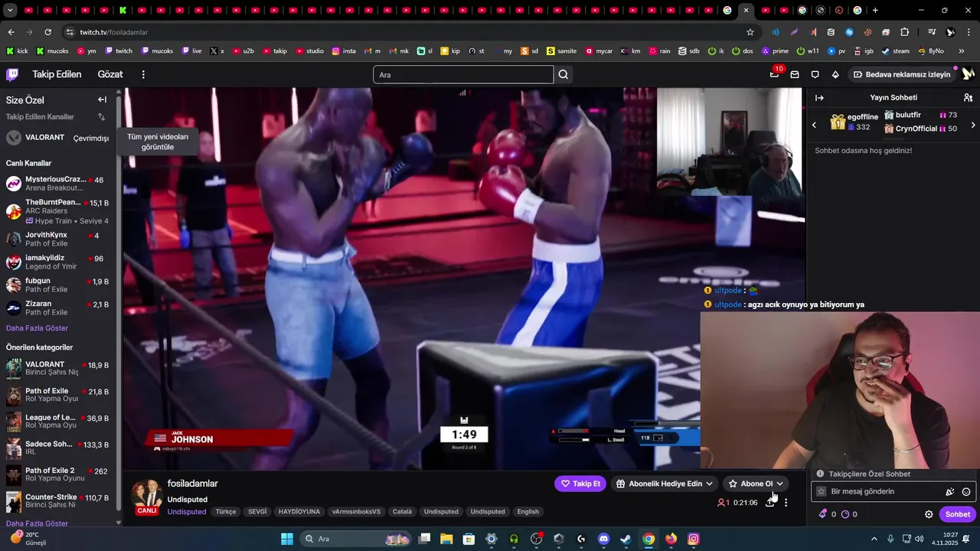Click the search magnifier button
980x551 pixels.
click(x=563, y=75)
